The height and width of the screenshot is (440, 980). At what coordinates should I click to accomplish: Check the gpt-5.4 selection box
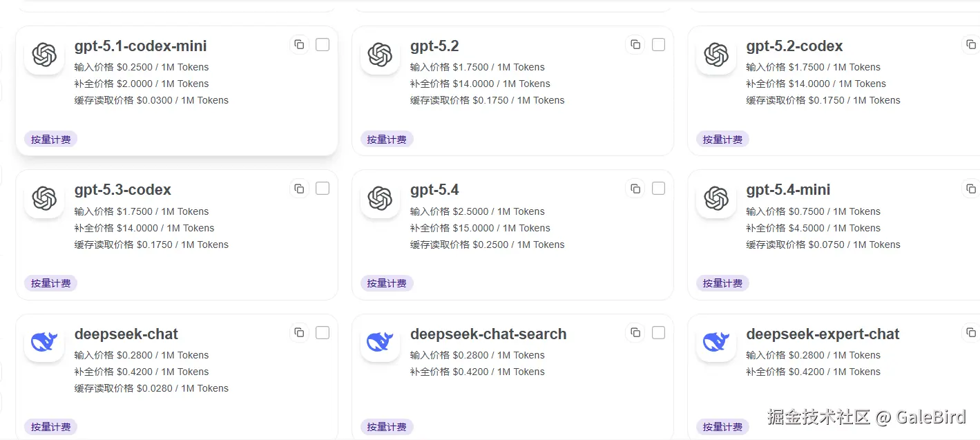[x=659, y=189]
